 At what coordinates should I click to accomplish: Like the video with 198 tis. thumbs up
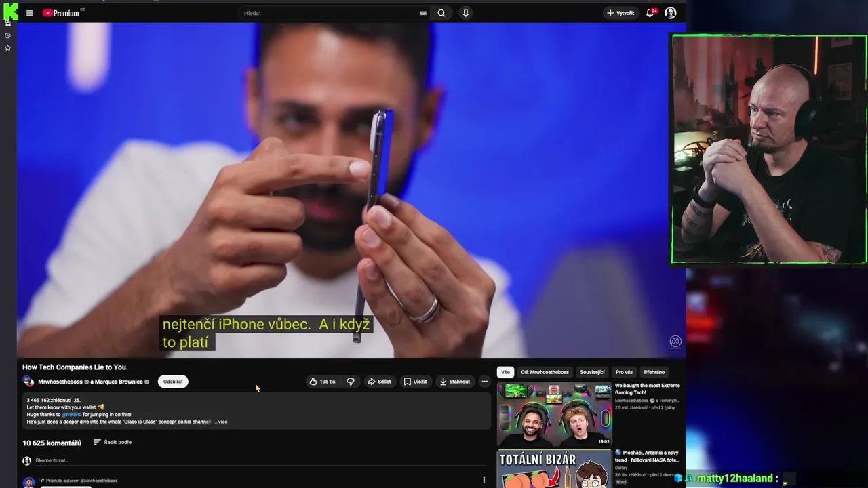tap(323, 382)
